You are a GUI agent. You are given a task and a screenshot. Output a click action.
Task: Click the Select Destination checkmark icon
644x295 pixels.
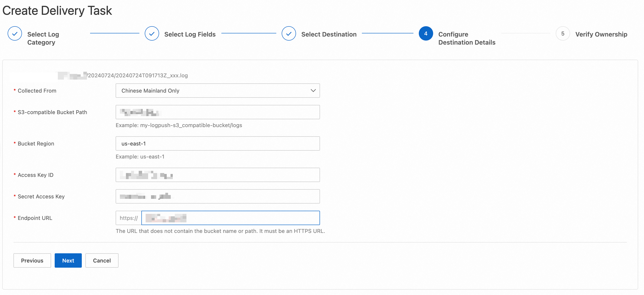(x=289, y=33)
